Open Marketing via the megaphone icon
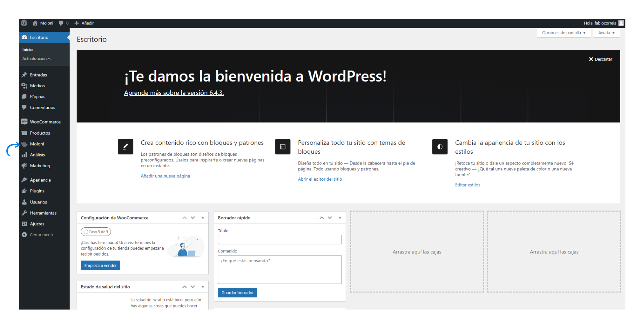The image size is (644, 328). pyautogui.click(x=24, y=166)
